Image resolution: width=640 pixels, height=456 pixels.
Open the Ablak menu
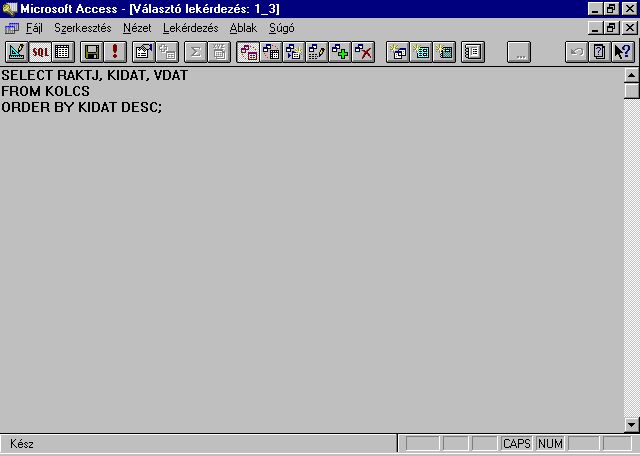pyautogui.click(x=243, y=28)
